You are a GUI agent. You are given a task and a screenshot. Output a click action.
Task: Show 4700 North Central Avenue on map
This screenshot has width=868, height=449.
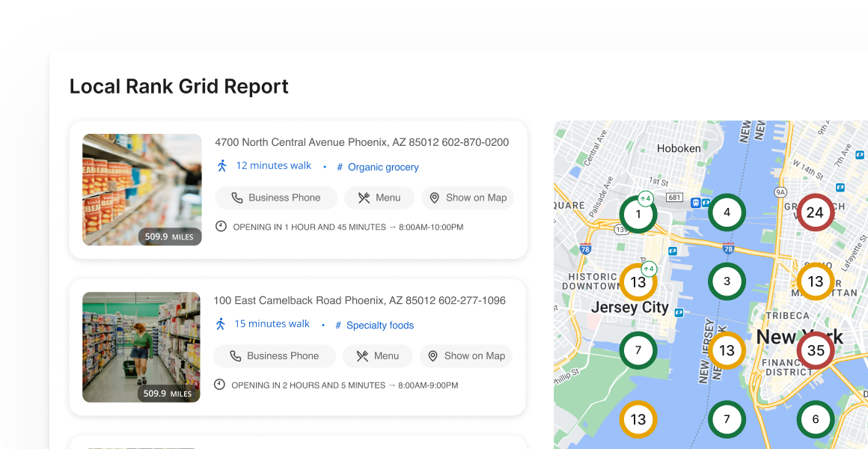coord(468,198)
